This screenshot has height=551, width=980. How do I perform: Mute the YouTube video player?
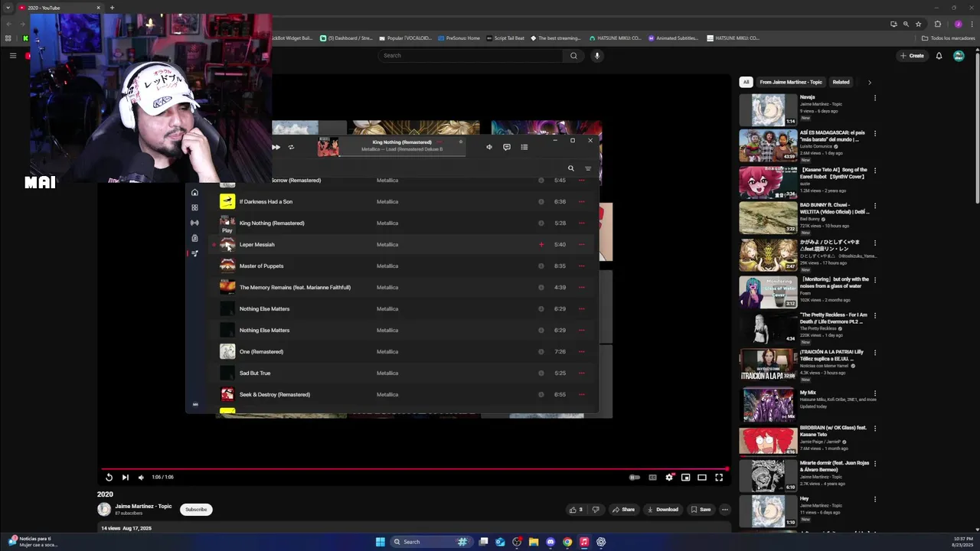tap(141, 477)
